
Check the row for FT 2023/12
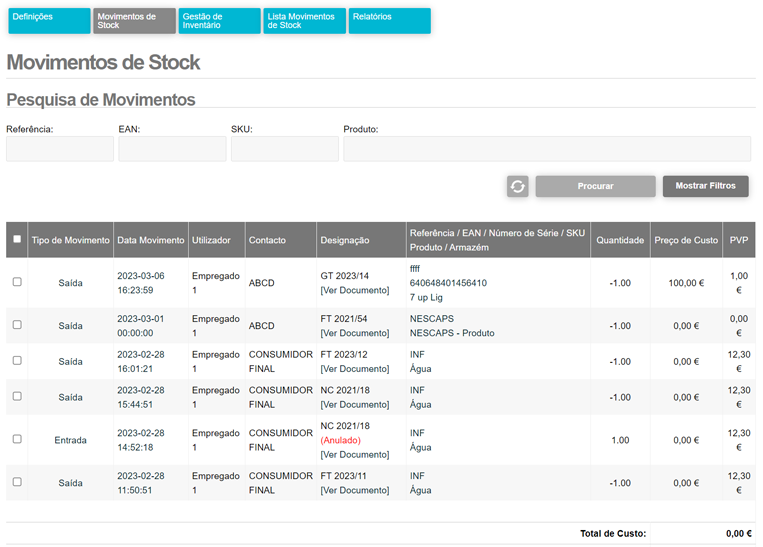17,361
